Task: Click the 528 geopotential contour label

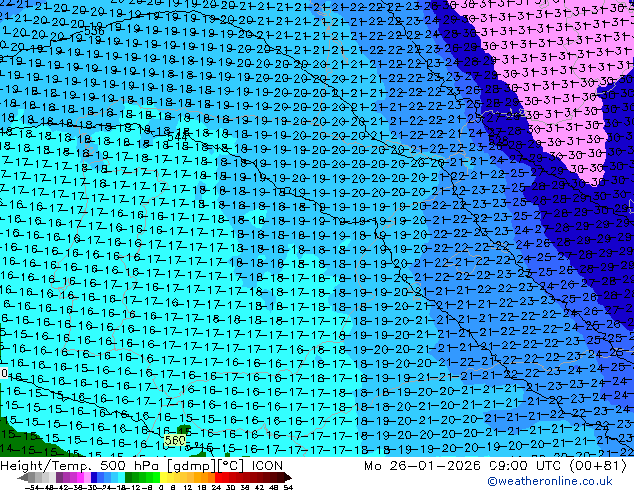Action: 498,140
